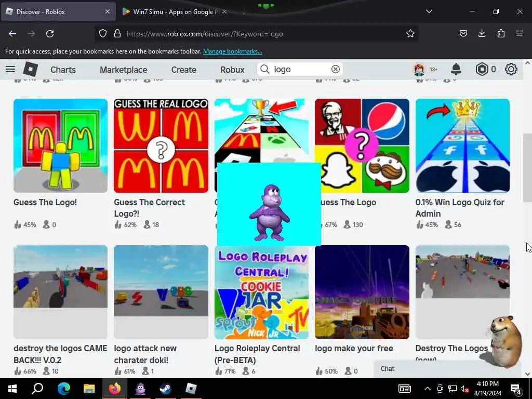Open the Firefox downloads panel
Image resolution: width=532 pixels, height=399 pixels.
(x=482, y=34)
